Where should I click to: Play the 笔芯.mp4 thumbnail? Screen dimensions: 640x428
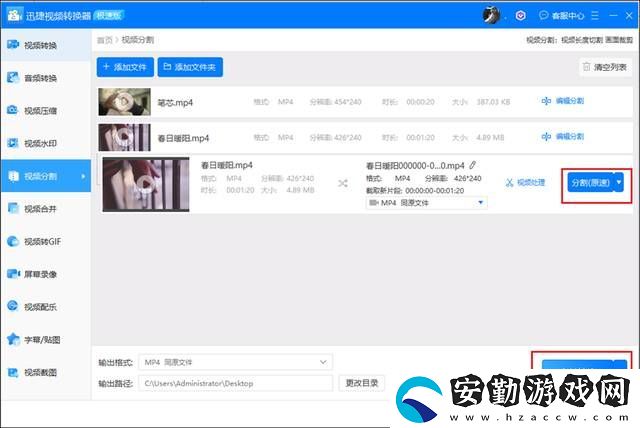pos(124,102)
